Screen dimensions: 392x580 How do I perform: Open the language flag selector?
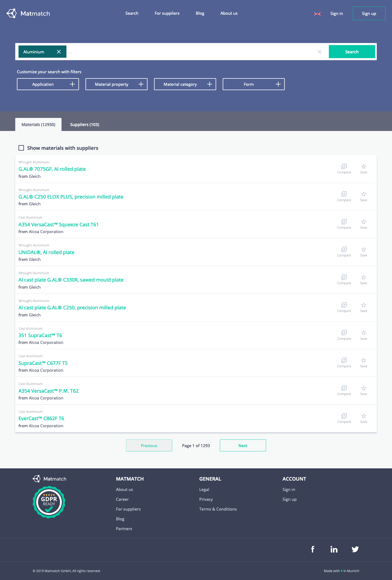[317, 14]
